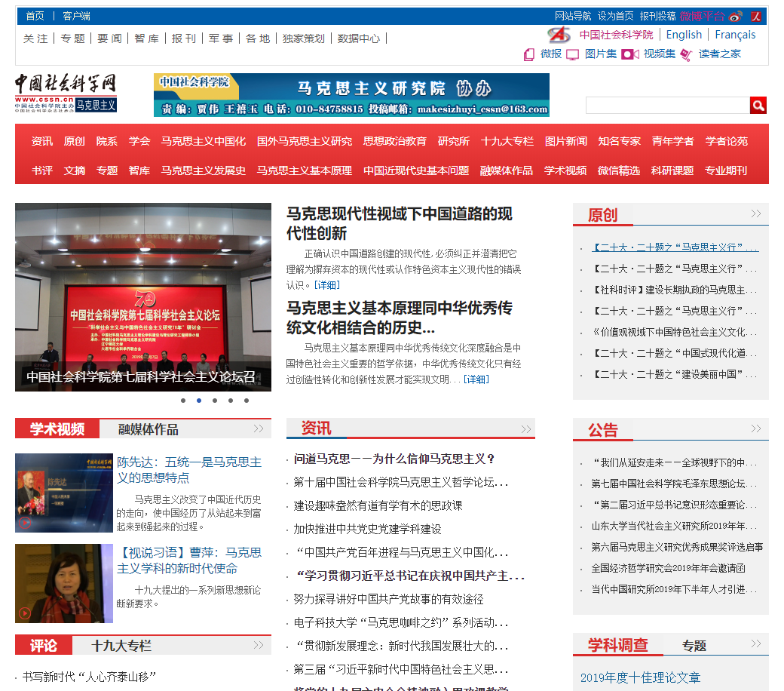Viewport: 784px width, 691px height.
Task: Open 国外马克思主义研究 menu item
Action: click(x=304, y=141)
